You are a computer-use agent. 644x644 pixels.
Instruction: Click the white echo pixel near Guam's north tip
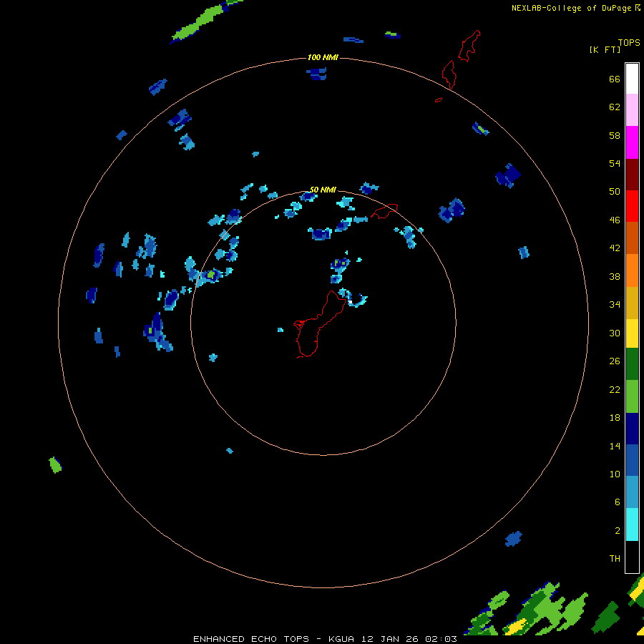pyautogui.click(x=351, y=303)
